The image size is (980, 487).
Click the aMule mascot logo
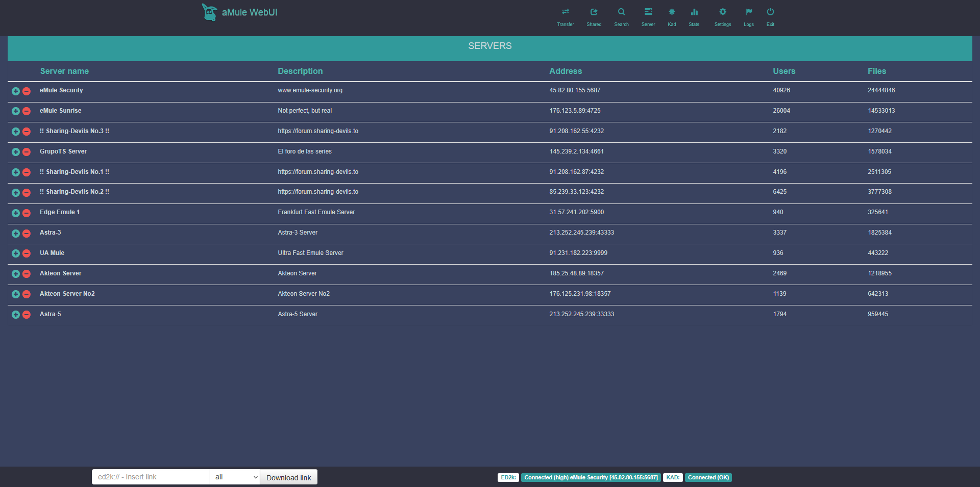tap(209, 12)
